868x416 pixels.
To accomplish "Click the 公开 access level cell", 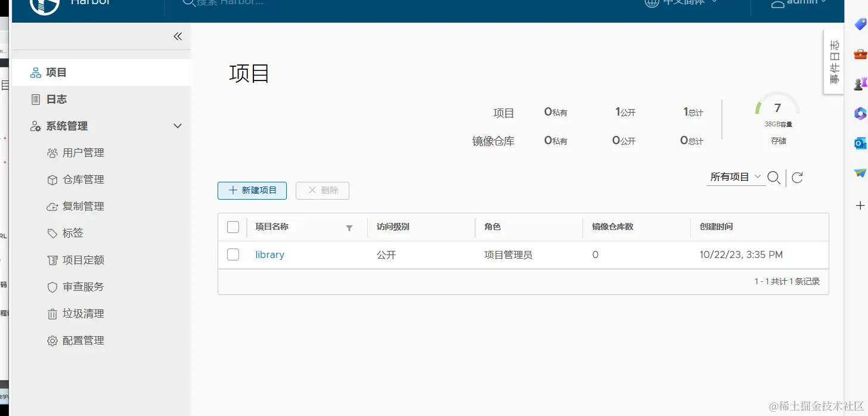I will click(386, 254).
